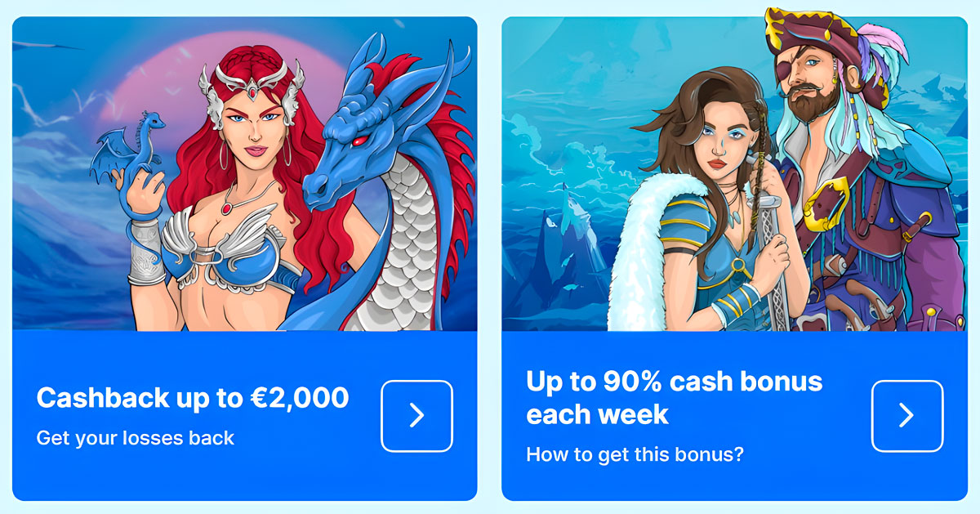
Task: Click the red-haired woman's face illustration
Action: (x=252, y=125)
